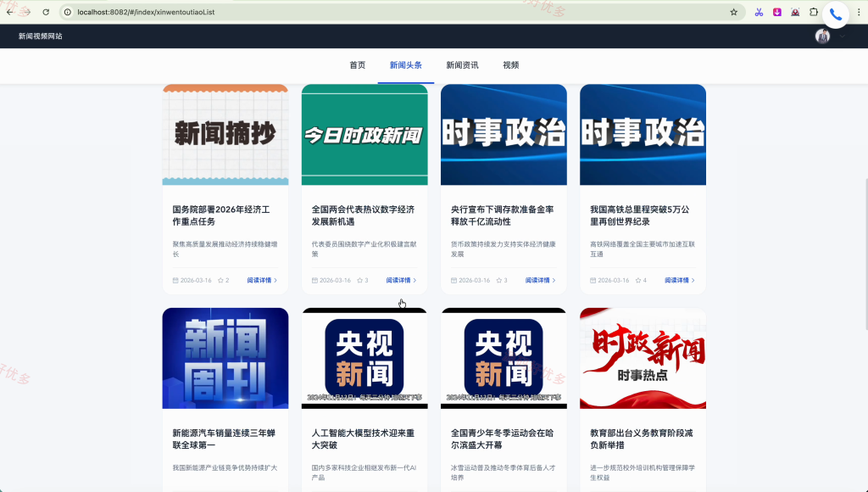The width and height of the screenshot is (868, 492).
Task: Open title 全国两会代表热议数字经济发展新机遇
Action: tap(363, 215)
